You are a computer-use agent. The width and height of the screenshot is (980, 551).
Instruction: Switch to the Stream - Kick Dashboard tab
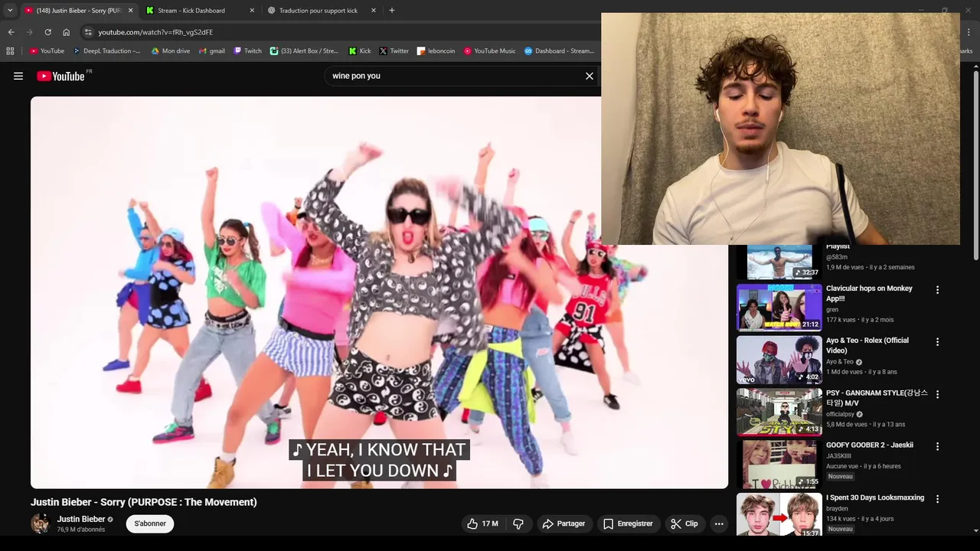point(198,11)
